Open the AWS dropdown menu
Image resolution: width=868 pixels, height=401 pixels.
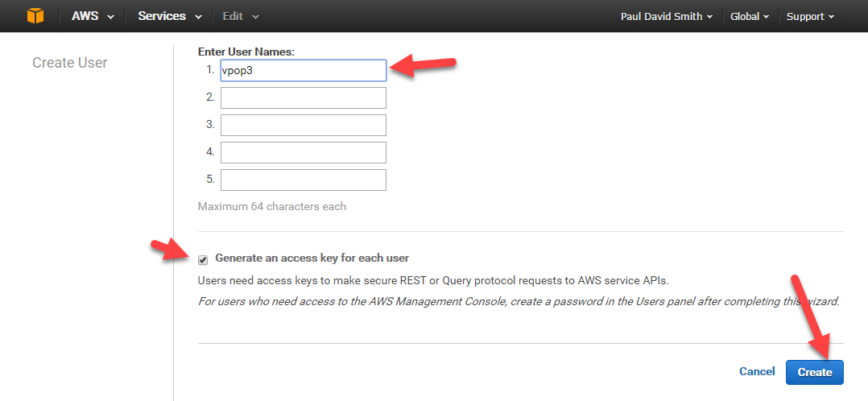tap(93, 16)
